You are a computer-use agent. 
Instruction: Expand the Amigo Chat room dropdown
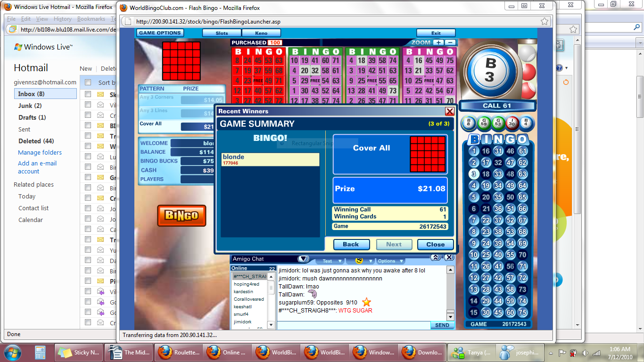click(303, 259)
